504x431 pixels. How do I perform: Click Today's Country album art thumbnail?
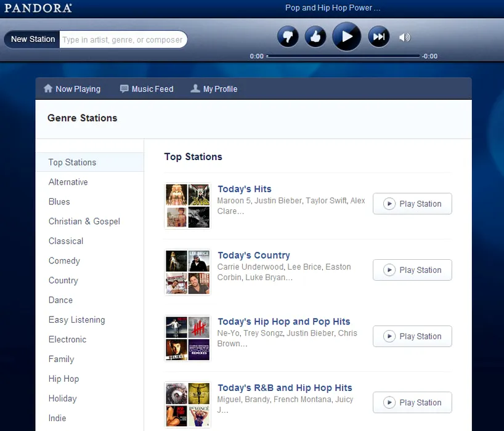188,272
